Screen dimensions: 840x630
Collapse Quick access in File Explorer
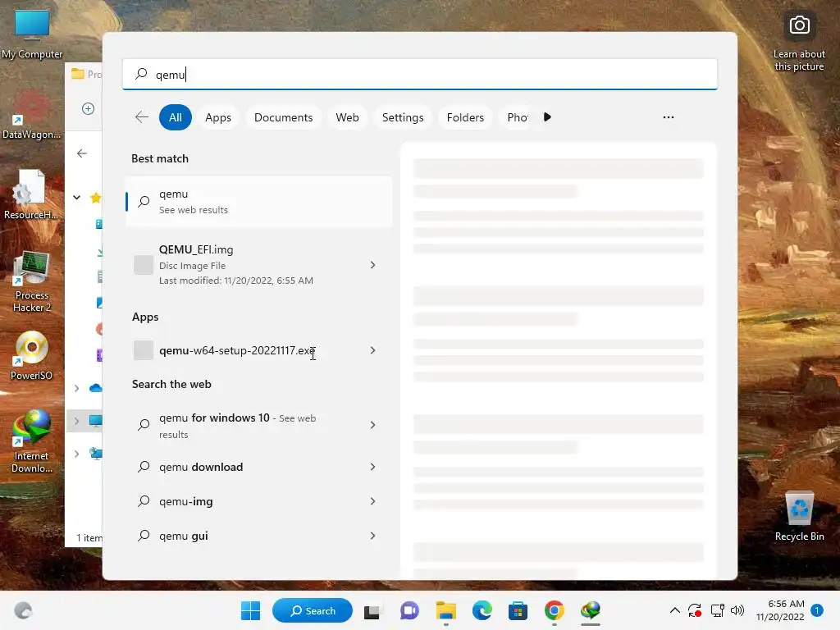(x=76, y=197)
